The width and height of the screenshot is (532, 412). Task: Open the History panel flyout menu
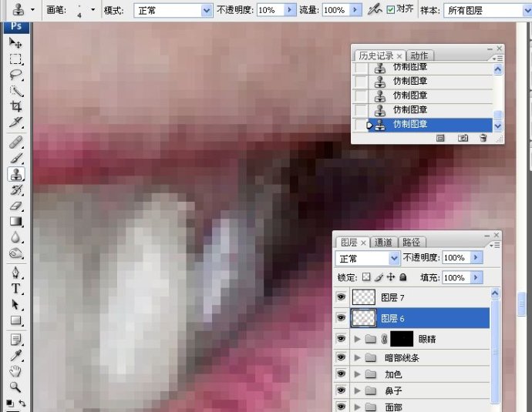coord(497,59)
